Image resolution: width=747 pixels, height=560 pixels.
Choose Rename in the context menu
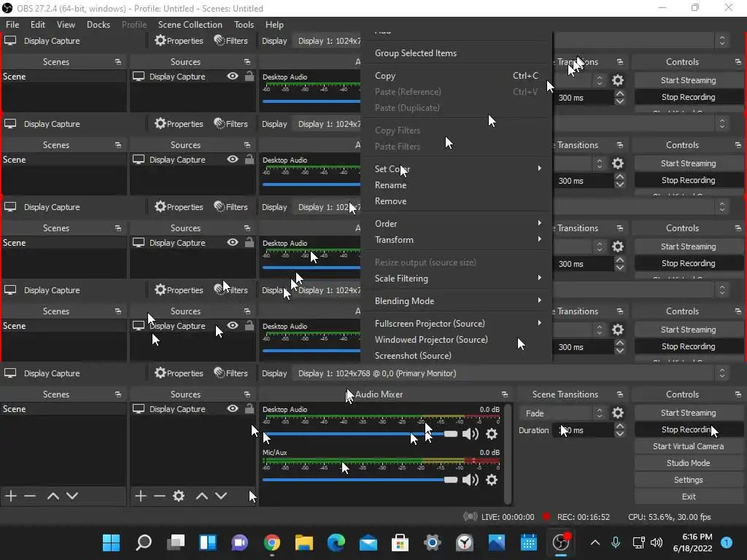(x=457, y=184)
